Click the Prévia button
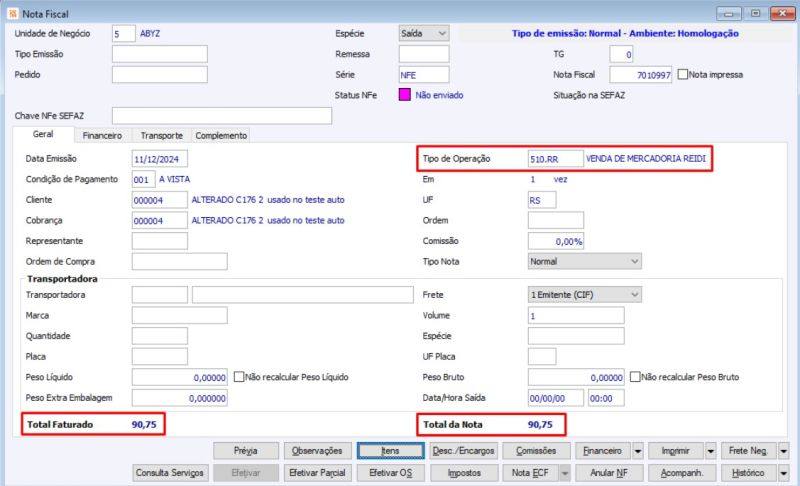Screen dimensions: 800x486 (x=246, y=451)
